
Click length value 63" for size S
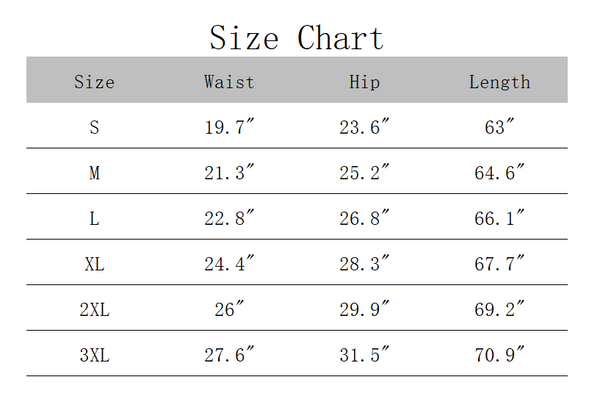tap(500, 127)
